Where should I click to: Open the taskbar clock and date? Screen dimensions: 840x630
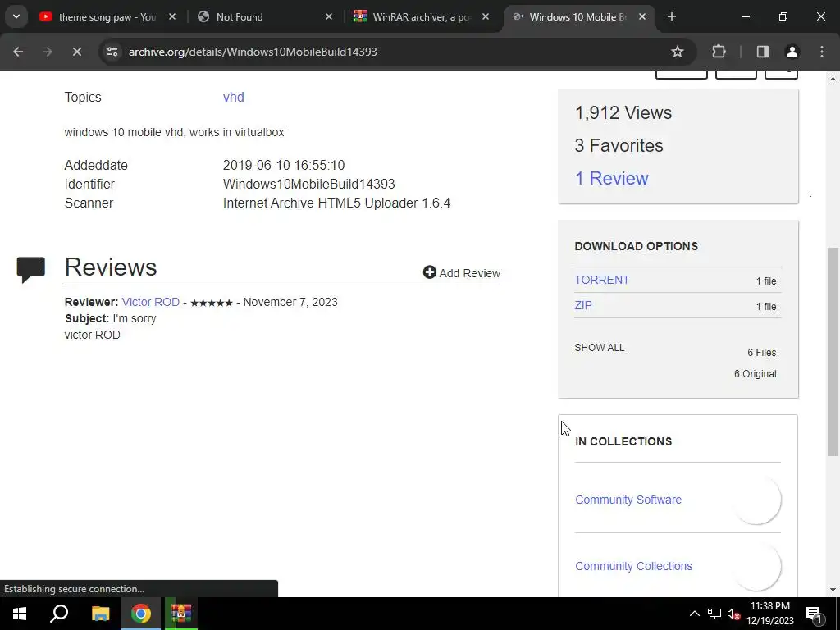point(769,614)
